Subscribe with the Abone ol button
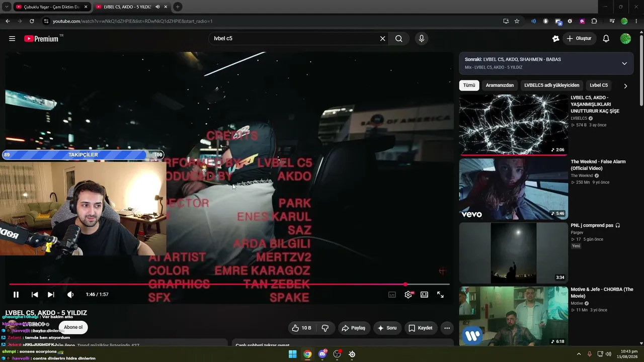The height and width of the screenshot is (362, 644). tap(73, 327)
